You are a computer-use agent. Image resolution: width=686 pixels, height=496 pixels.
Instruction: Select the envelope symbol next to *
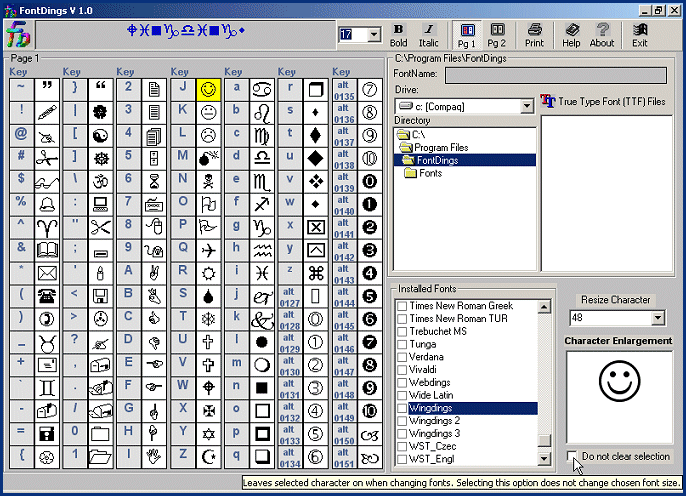(47, 273)
